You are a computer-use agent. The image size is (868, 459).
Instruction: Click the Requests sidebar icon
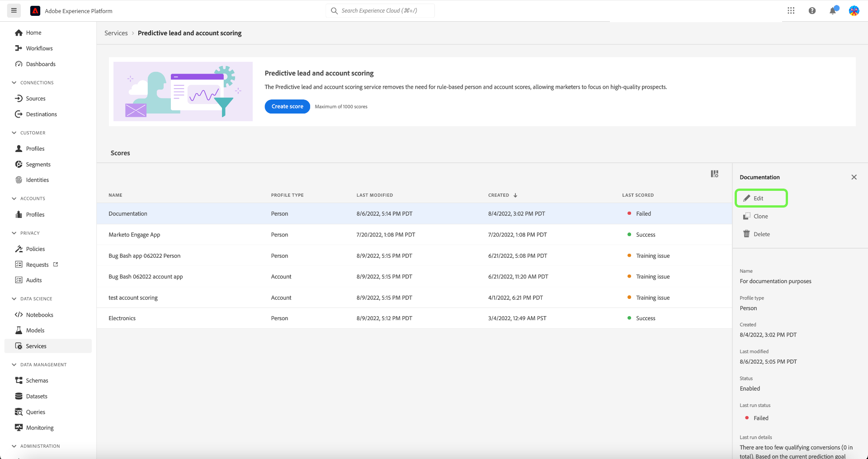(x=19, y=265)
